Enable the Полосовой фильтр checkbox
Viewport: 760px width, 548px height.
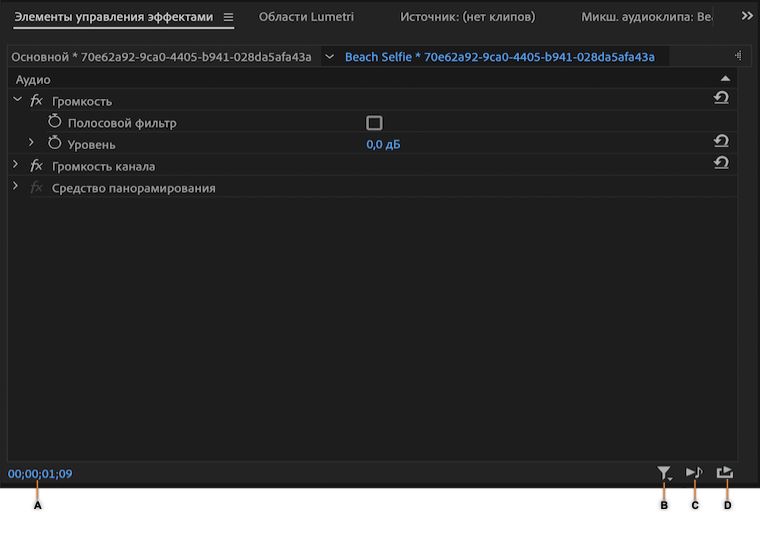coord(374,123)
